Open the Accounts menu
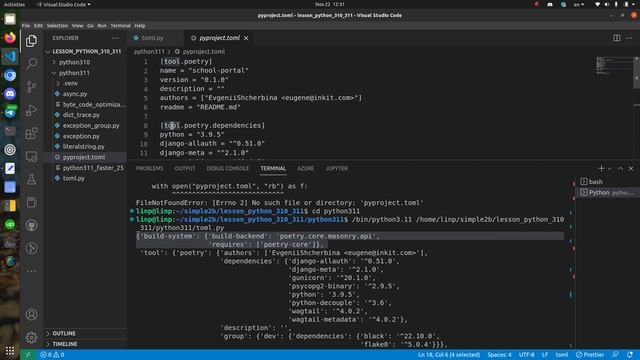The image size is (640, 360). pyautogui.click(x=31, y=314)
